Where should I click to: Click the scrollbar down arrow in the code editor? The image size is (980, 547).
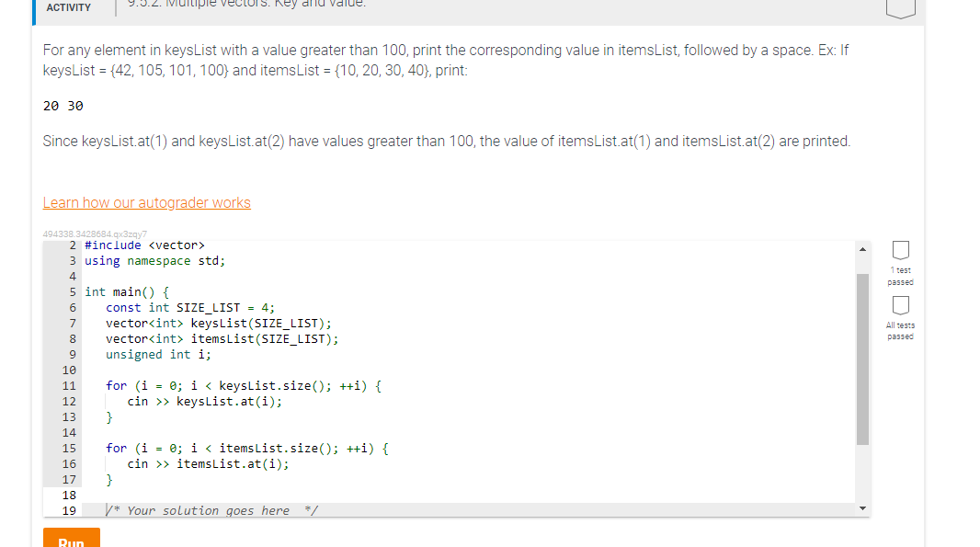coord(862,507)
